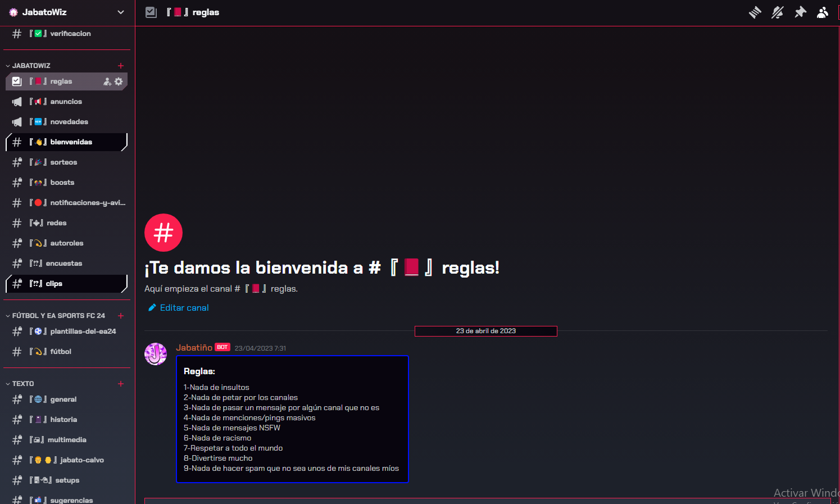The image size is (840, 504).
Task: Click the BOT tag next to Jabatiño
Action: pyautogui.click(x=222, y=347)
